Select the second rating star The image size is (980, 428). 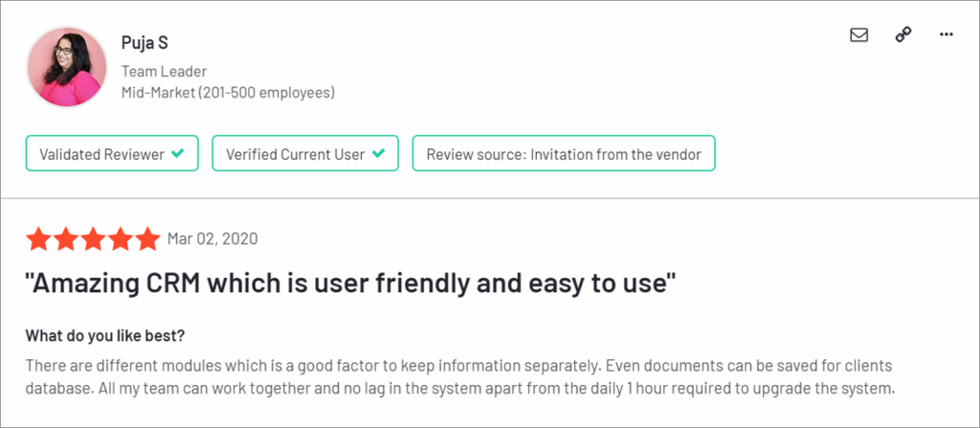[66, 238]
